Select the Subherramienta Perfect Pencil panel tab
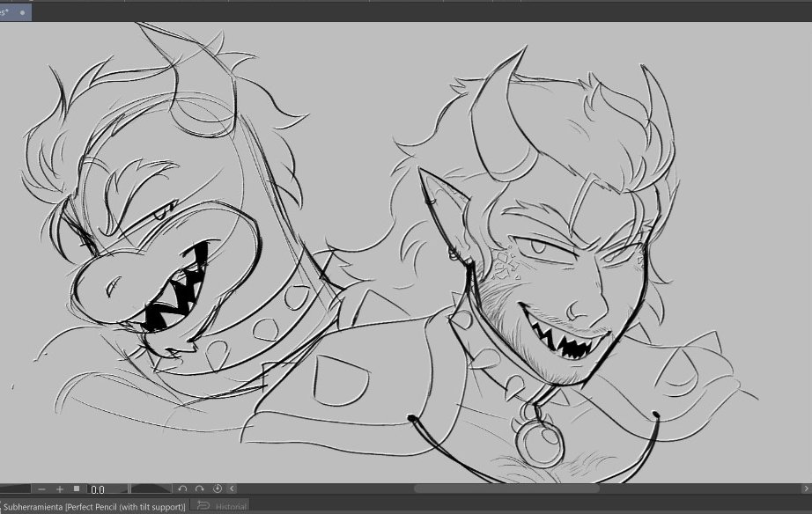 tap(94, 507)
